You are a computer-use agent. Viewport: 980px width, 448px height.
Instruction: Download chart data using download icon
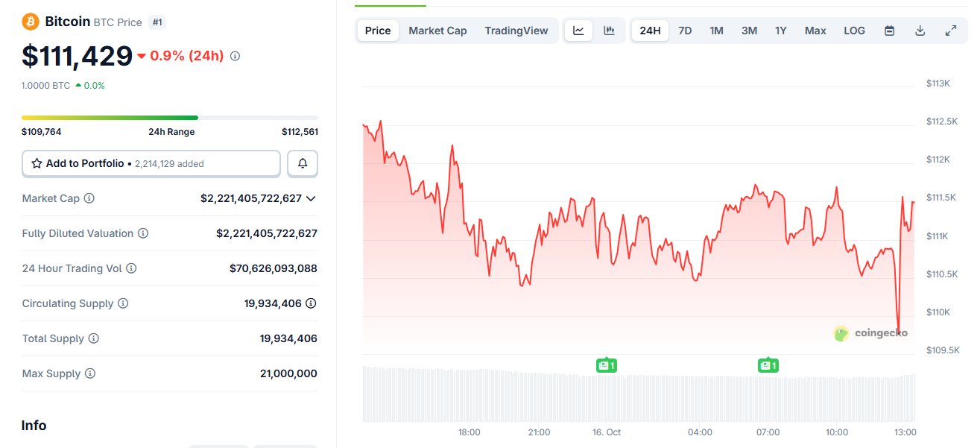920,31
